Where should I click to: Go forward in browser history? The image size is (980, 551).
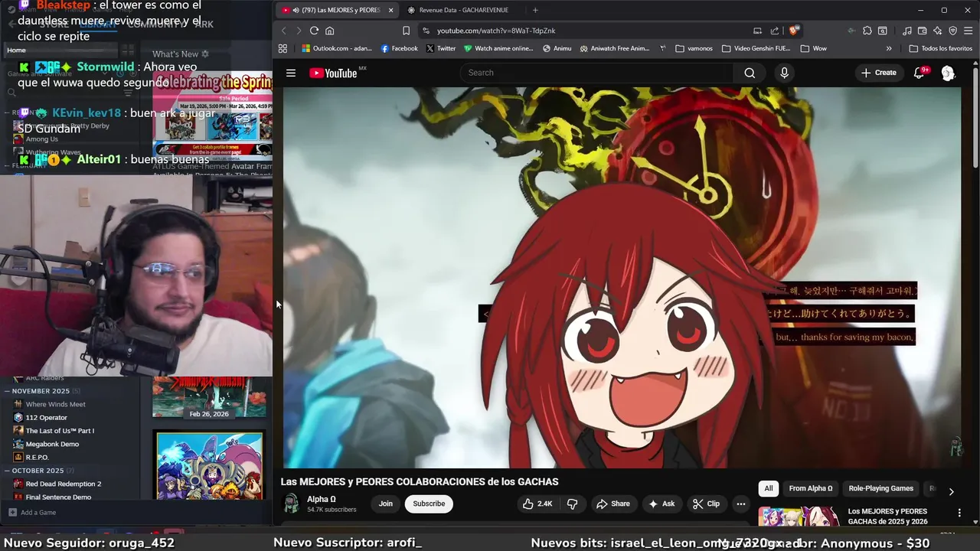299,31
